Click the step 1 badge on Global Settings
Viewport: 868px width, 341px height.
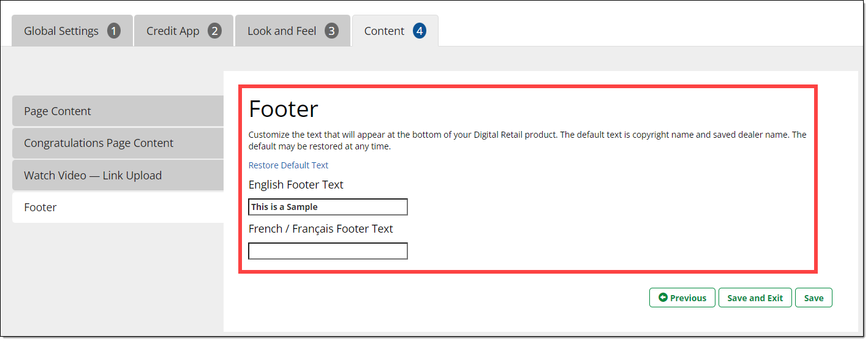[x=114, y=31]
